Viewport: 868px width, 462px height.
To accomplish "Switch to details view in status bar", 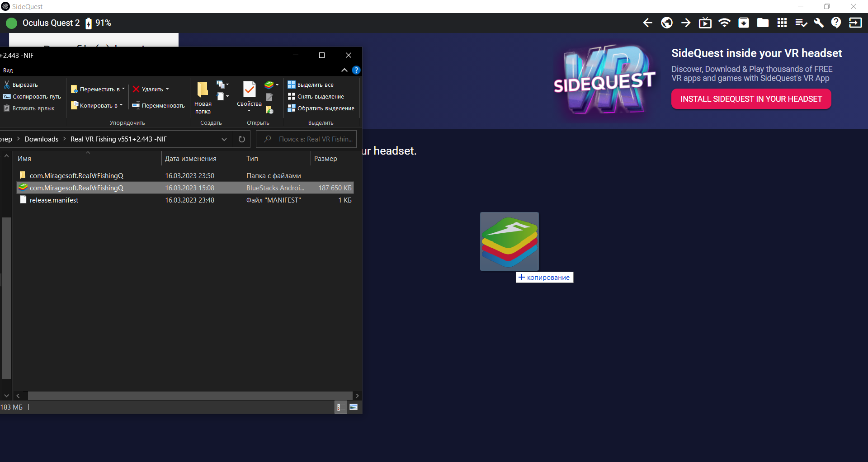I will (340, 407).
